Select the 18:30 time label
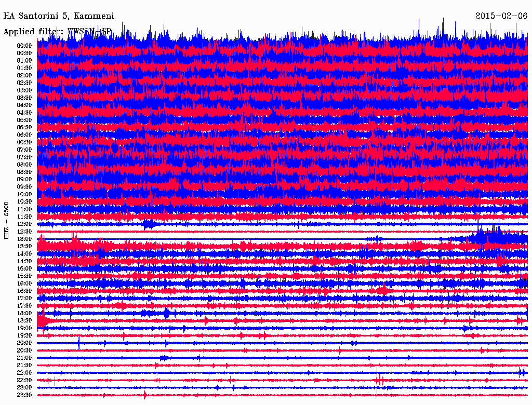 (24, 321)
